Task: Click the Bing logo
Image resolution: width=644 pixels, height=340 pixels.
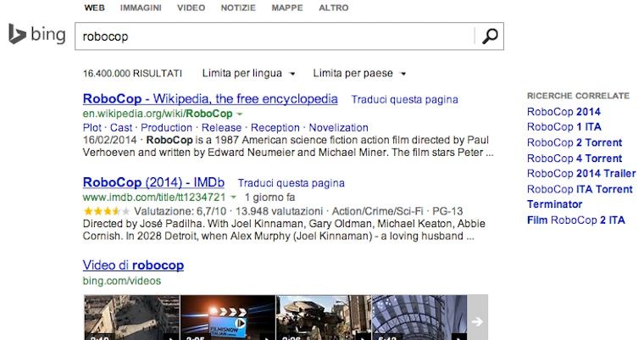Action: [x=37, y=34]
